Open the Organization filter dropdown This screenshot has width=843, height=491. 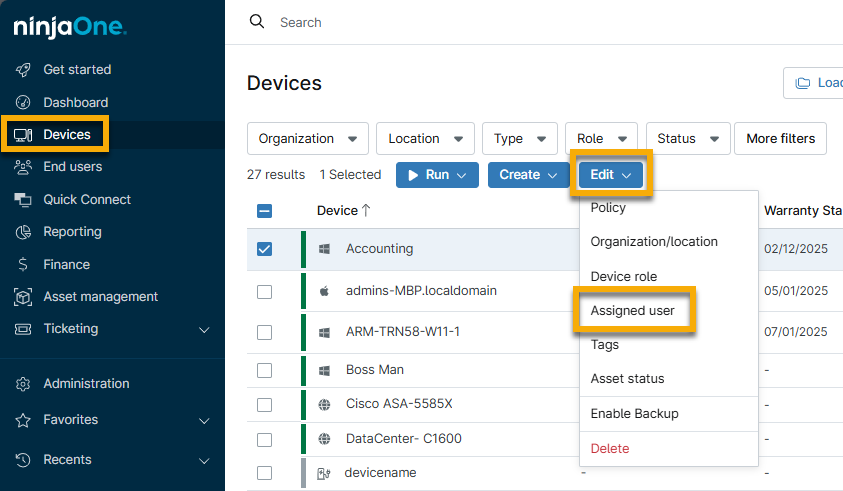[308, 139]
